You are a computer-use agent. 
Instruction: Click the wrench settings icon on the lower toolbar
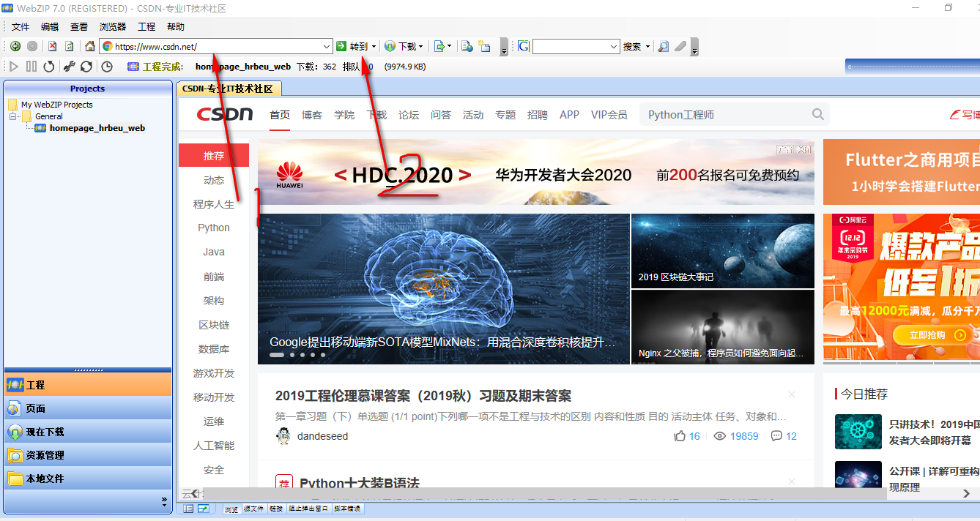tap(70, 65)
